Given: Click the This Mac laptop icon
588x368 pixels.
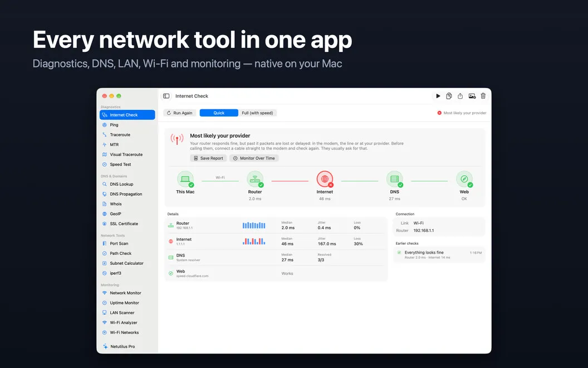Looking at the screenshot, I should 185,179.
